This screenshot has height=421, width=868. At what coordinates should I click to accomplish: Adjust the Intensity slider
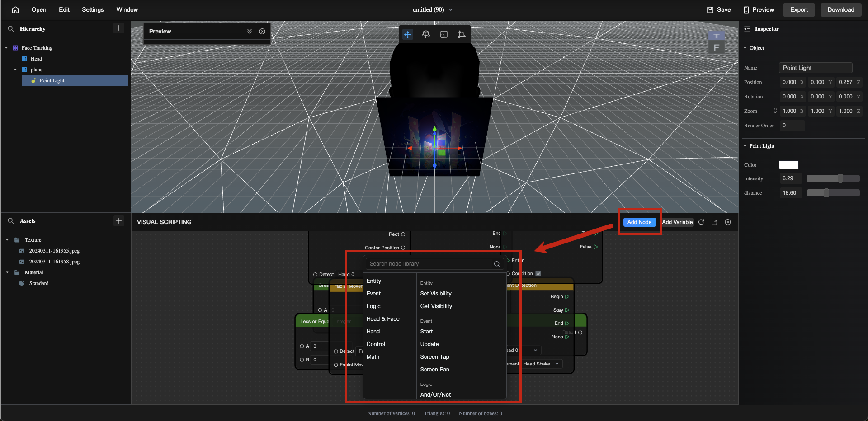(833, 178)
